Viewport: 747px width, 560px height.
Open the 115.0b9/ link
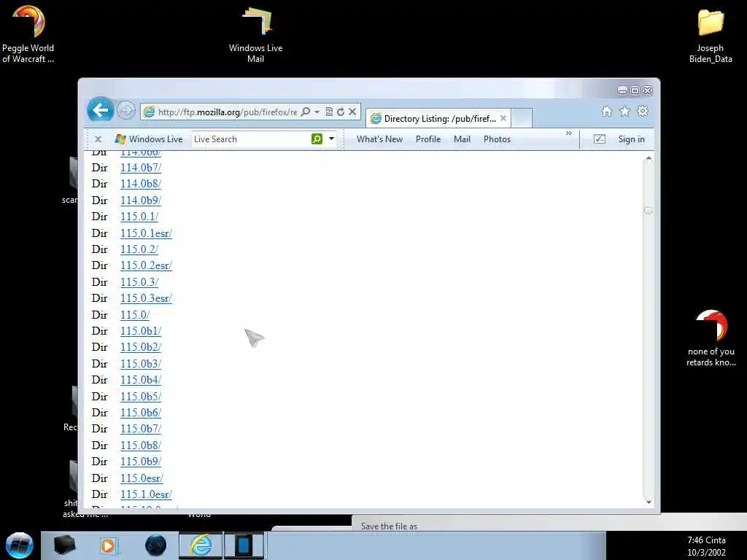point(141,462)
